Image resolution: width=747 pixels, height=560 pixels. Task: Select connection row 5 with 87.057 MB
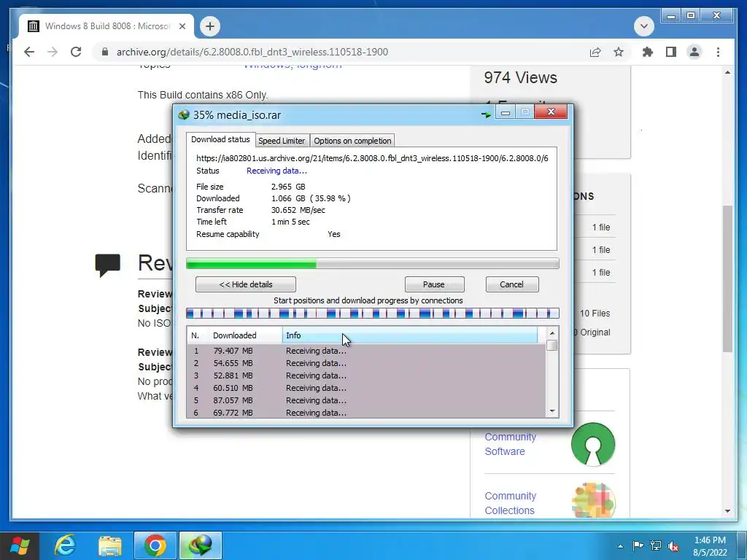(367, 400)
